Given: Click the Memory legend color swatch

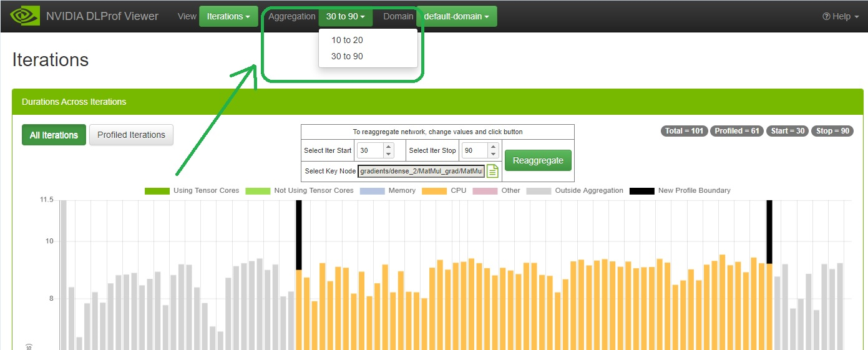Looking at the screenshot, I should tap(373, 190).
